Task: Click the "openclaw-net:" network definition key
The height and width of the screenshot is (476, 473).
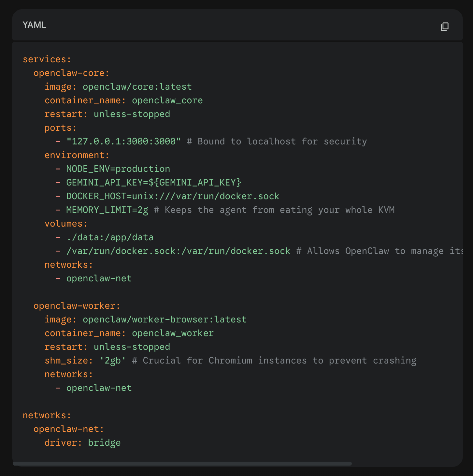Action: (69, 429)
